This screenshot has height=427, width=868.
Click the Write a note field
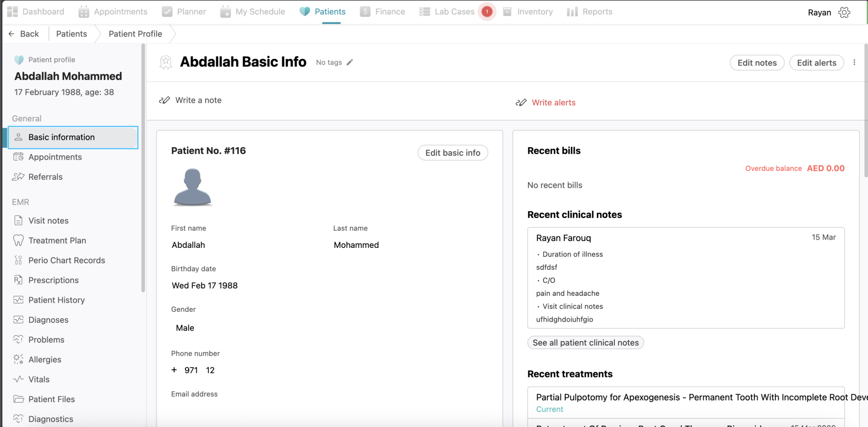(x=198, y=100)
